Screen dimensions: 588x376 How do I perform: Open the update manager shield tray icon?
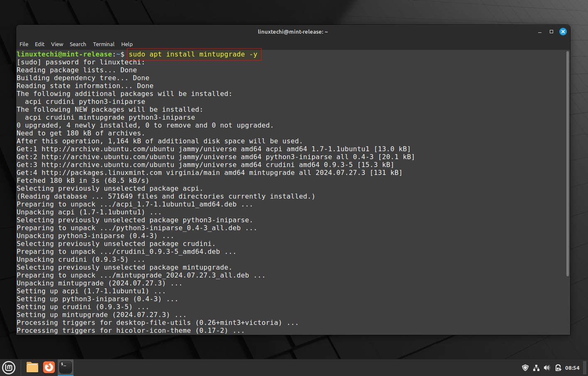pos(525,368)
